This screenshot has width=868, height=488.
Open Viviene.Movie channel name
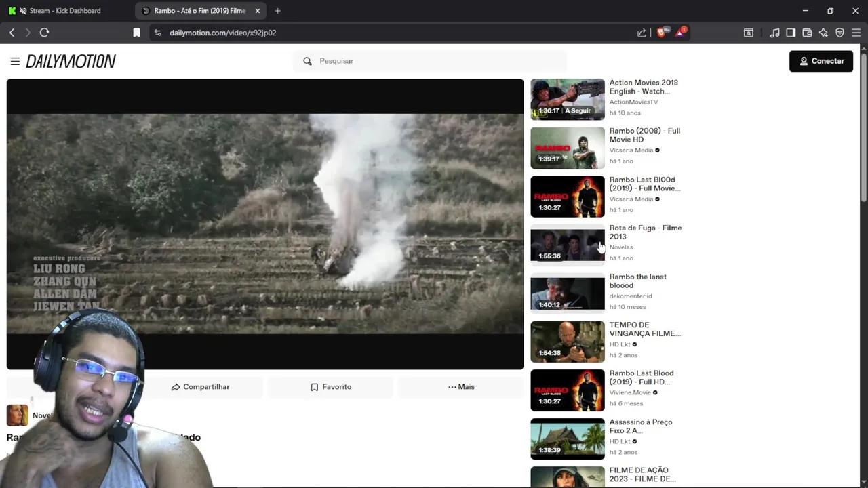pyautogui.click(x=630, y=393)
